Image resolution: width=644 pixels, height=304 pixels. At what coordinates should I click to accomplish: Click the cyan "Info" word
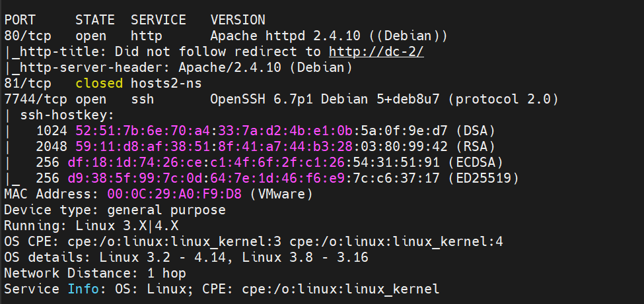83,289
